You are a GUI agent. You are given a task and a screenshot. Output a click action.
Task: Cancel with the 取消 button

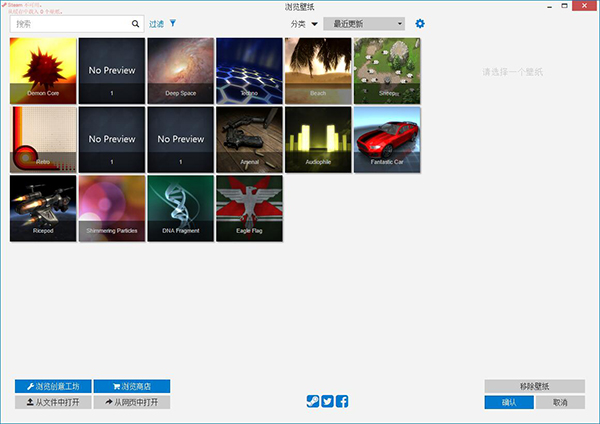(x=560, y=402)
